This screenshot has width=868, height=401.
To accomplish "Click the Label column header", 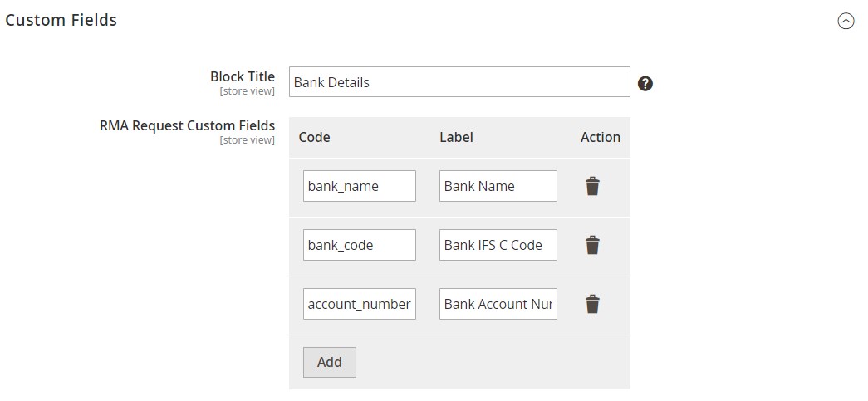I will pos(456,137).
